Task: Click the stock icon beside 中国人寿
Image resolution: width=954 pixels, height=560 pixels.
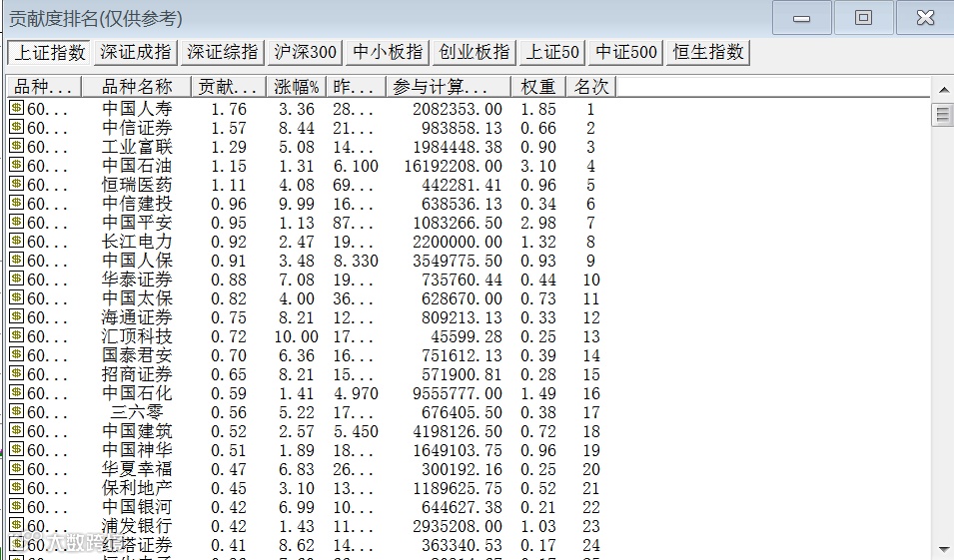Action: (x=16, y=108)
